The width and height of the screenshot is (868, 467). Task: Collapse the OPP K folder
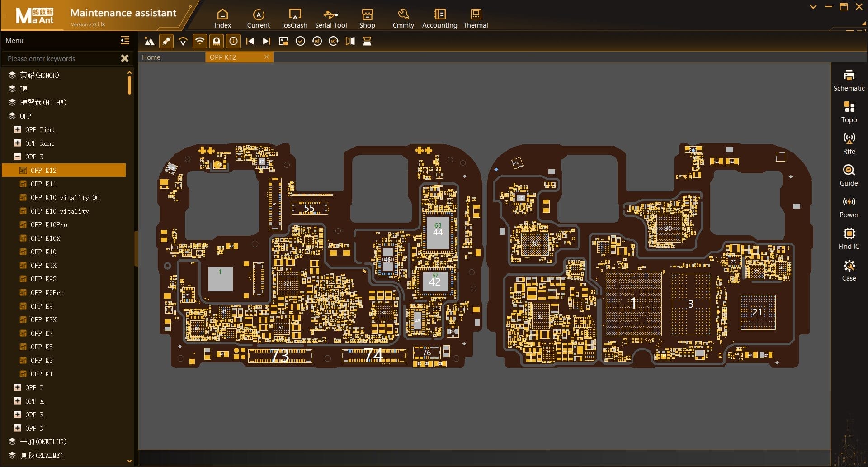point(18,157)
